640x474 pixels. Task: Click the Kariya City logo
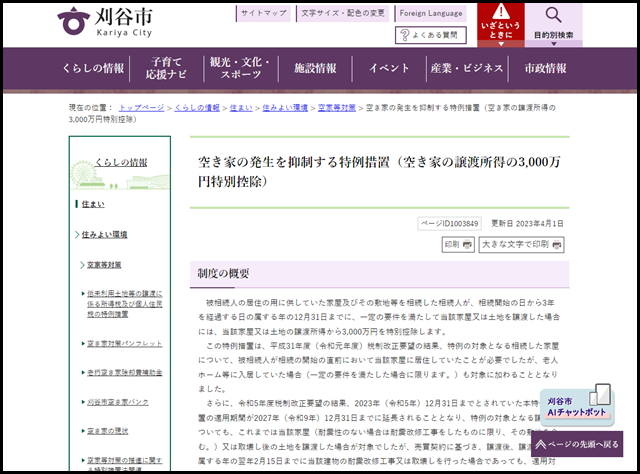104,22
